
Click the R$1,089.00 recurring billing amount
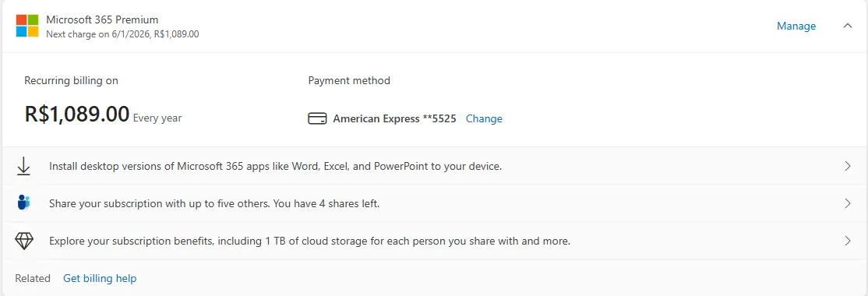(x=77, y=114)
